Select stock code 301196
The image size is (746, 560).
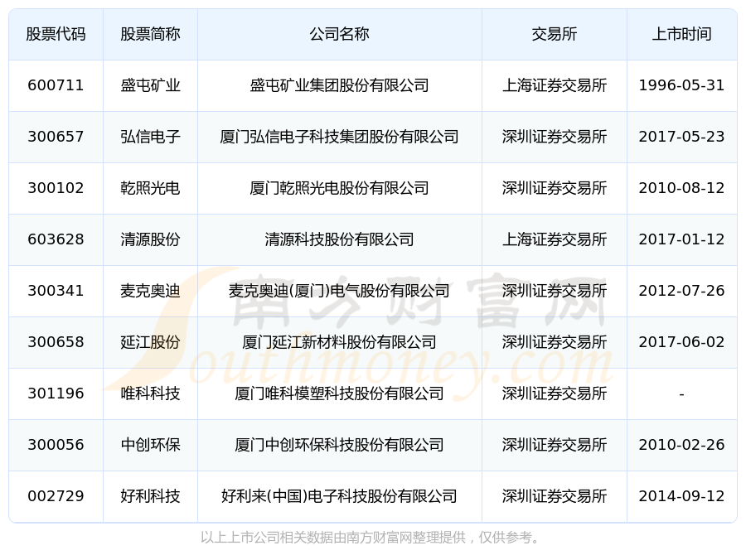(56, 393)
